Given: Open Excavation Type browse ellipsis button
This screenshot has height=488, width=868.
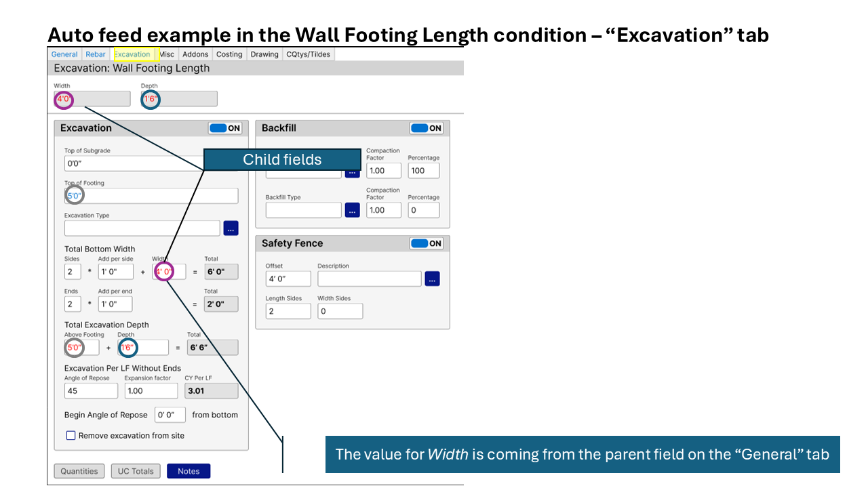Looking at the screenshot, I should pos(231,228).
